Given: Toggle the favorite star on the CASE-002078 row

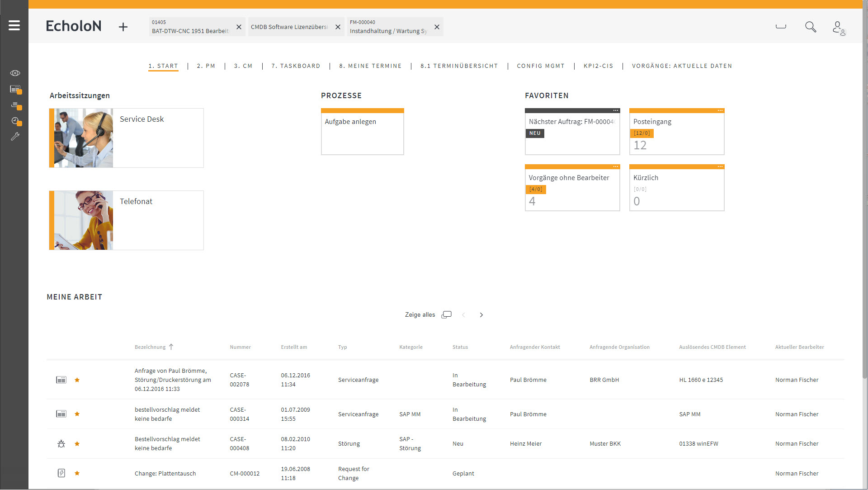Looking at the screenshot, I should 77,380.
